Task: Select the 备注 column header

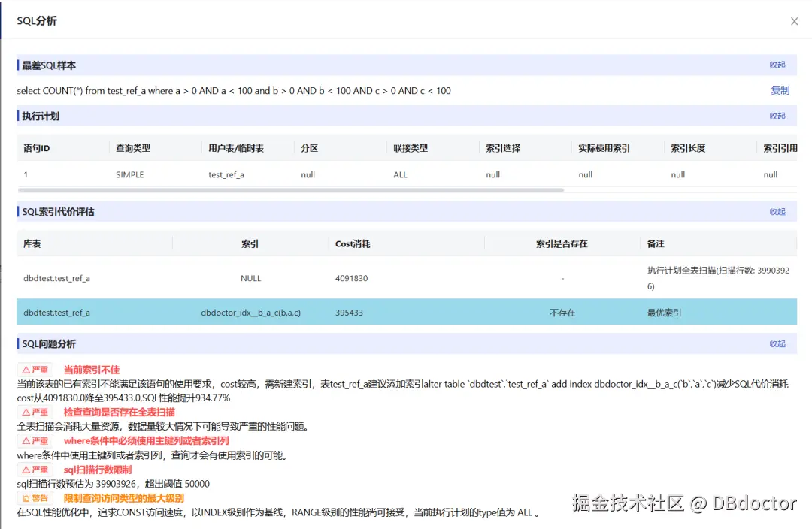Action: tap(655, 243)
